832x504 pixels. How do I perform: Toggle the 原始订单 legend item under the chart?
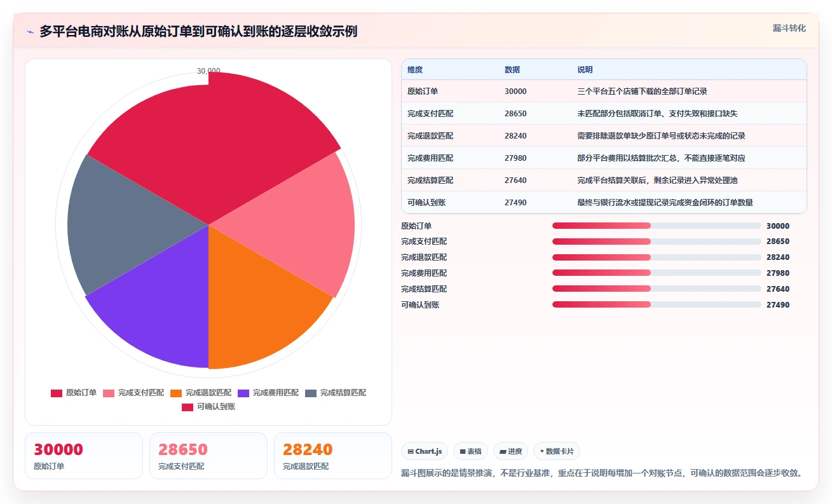74,393
